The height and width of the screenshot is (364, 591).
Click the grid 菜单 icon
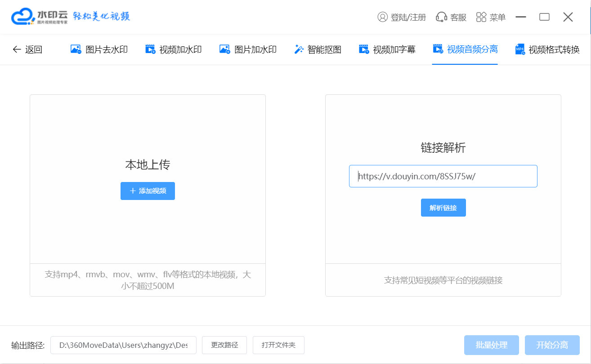(x=481, y=17)
